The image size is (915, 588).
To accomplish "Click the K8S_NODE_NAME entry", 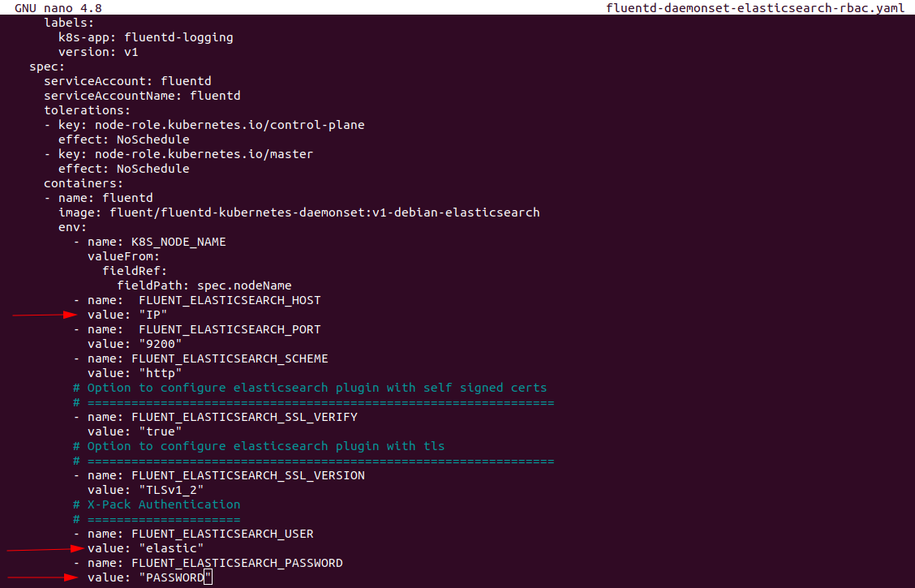I will coord(149,242).
